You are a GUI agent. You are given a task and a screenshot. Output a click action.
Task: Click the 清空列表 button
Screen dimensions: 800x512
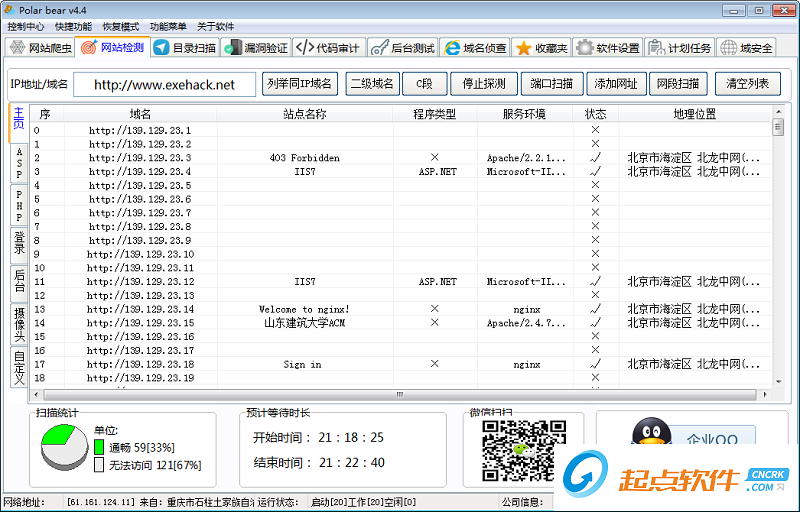pos(747,84)
